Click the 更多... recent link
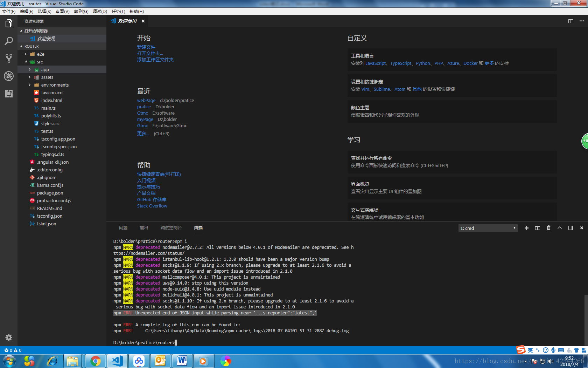 click(143, 134)
